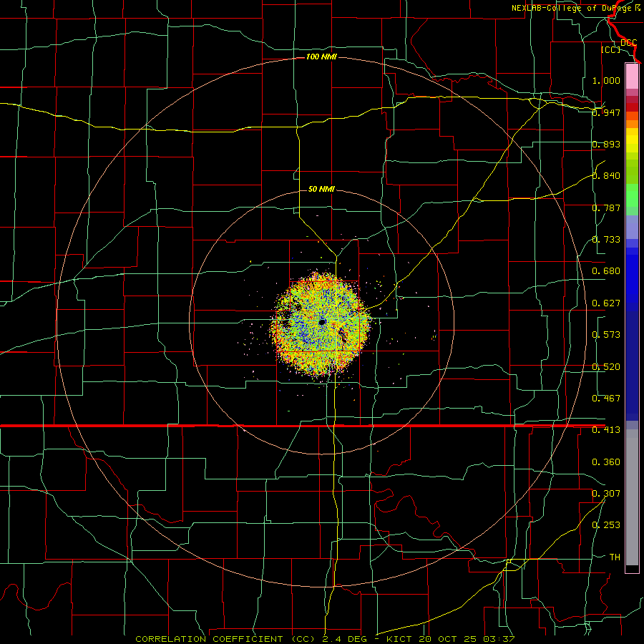Screen dimensions: 644x644
Task: Click the "DCC" label above the color scale
Action: pos(628,42)
